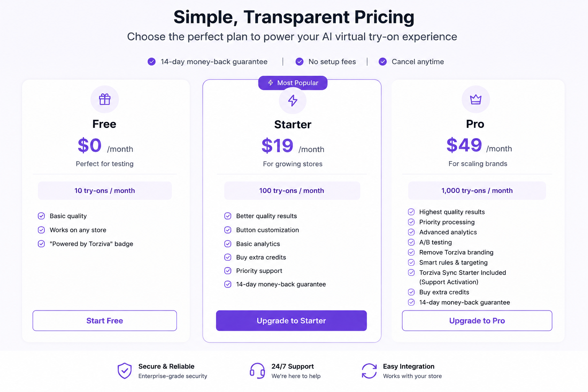Select the 1,000 try-ons / month pill

click(477, 191)
